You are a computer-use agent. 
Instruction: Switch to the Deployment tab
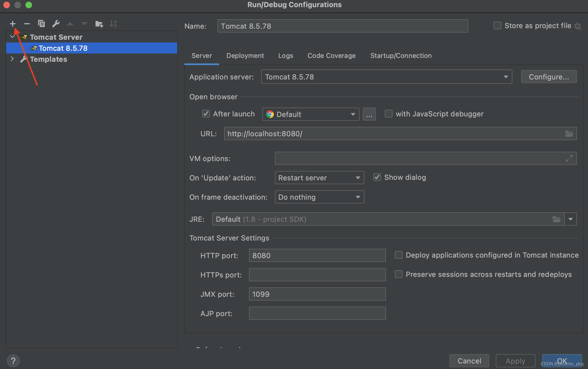(245, 56)
